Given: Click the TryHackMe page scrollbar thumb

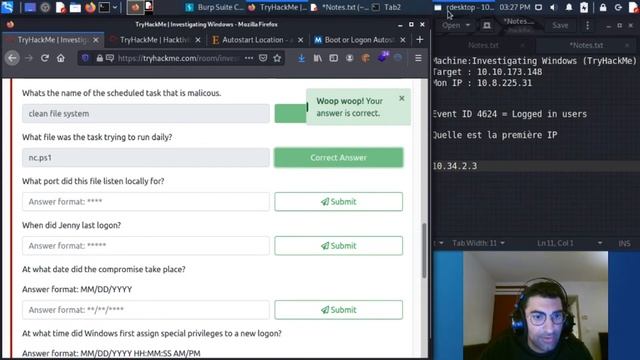Looking at the screenshot, I should tap(424, 251).
